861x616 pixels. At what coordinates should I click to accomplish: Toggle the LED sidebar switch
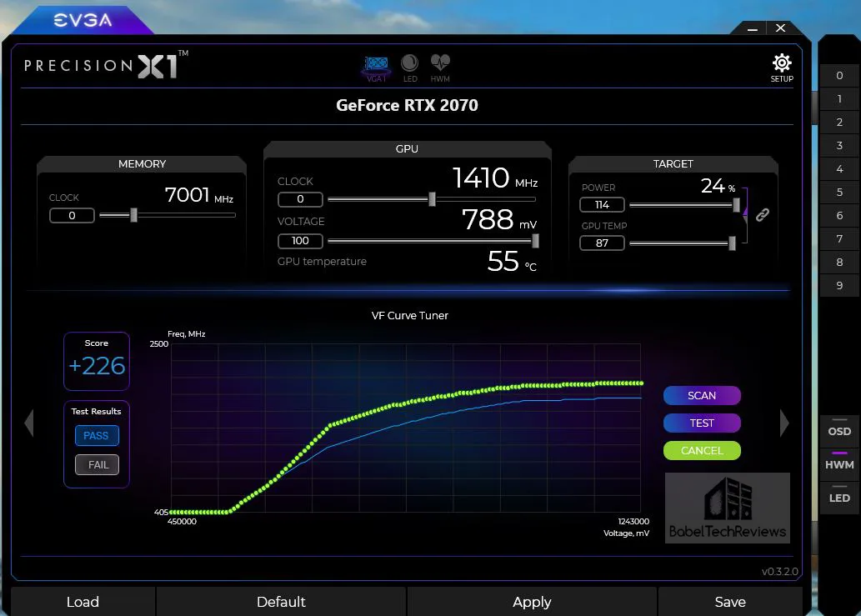[x=839, y=496]
